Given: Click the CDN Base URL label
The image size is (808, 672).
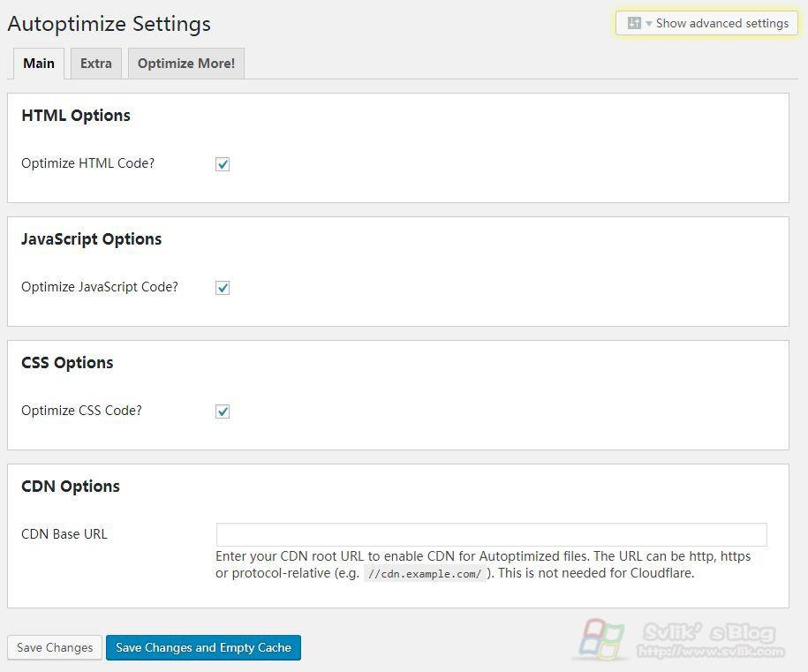Looking at the screenshot, I should [x=64, y=534].
